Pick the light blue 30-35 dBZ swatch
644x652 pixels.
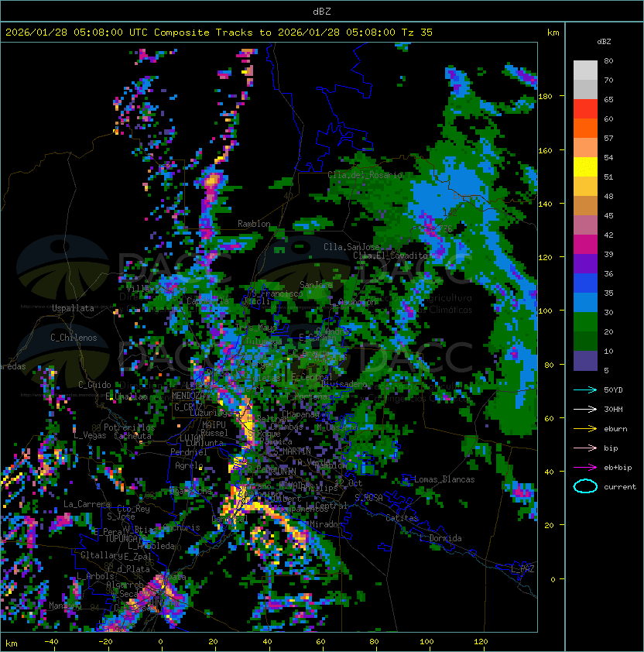[x=585, y=302]
